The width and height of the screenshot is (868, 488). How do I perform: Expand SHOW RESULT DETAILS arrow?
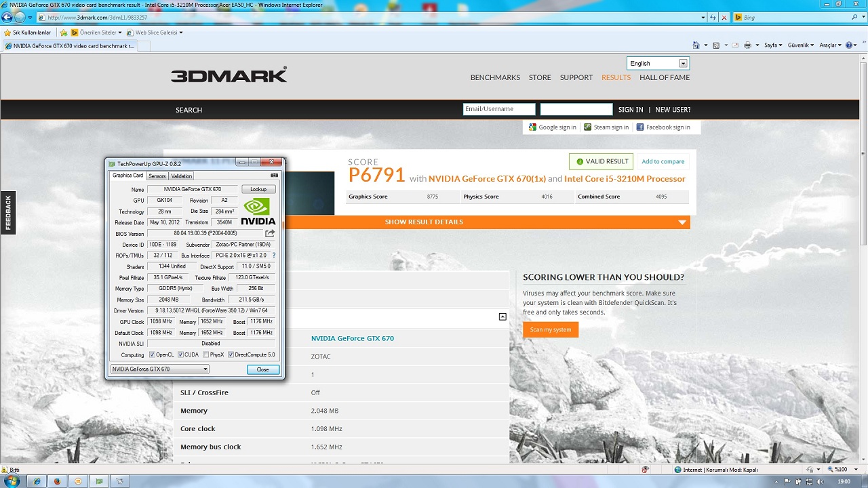click(x=682, y=222)
